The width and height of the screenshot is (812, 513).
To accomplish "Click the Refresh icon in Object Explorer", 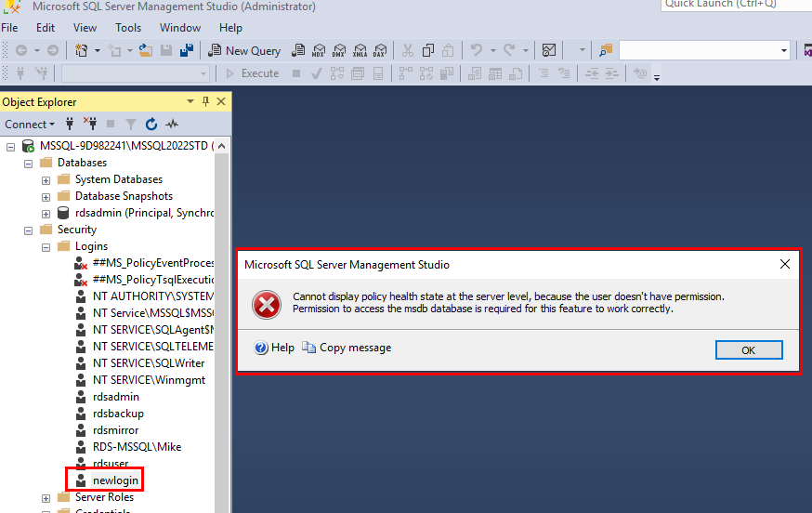I will pos(151,124).
